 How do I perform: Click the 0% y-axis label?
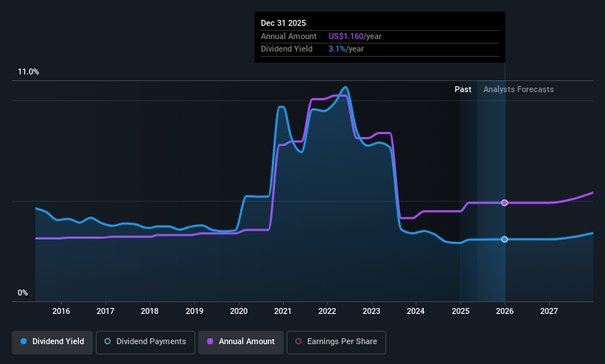click(23, 293)
